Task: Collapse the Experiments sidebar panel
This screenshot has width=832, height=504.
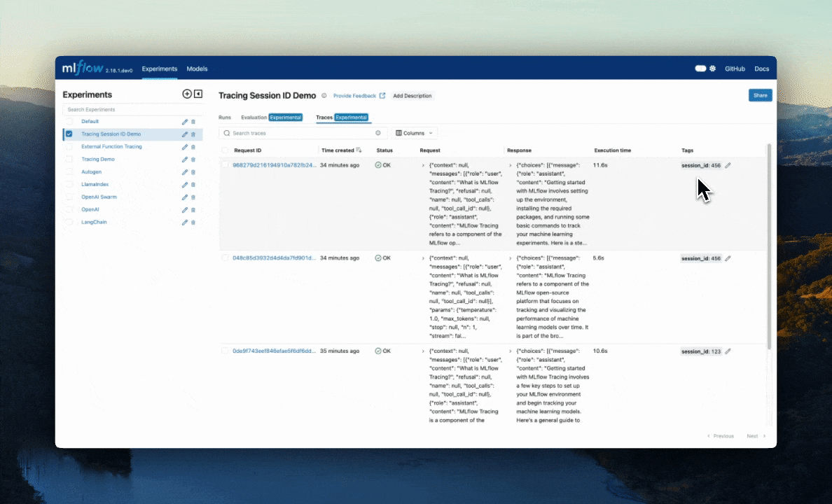Action: click(x=198, y=94)
